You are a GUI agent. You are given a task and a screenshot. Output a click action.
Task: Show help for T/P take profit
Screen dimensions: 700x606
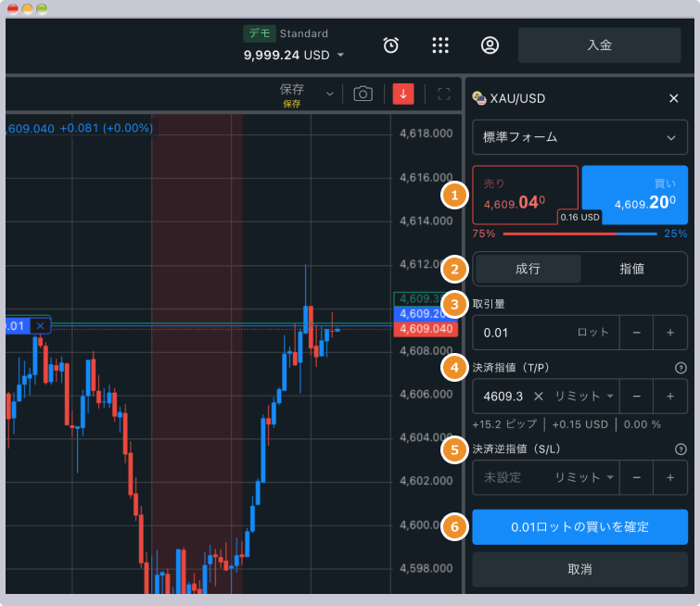[681, 368]
